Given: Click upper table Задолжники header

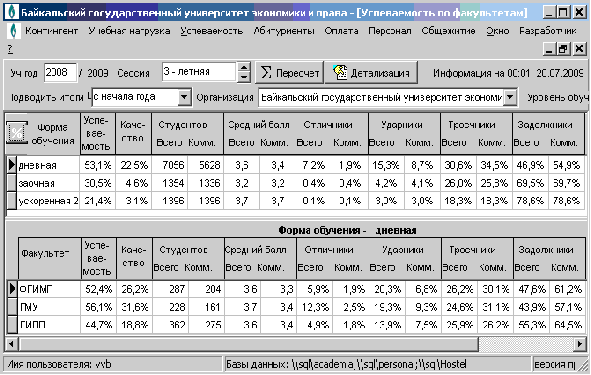Looking at the screenshot, I should click(x=545, y=125).
